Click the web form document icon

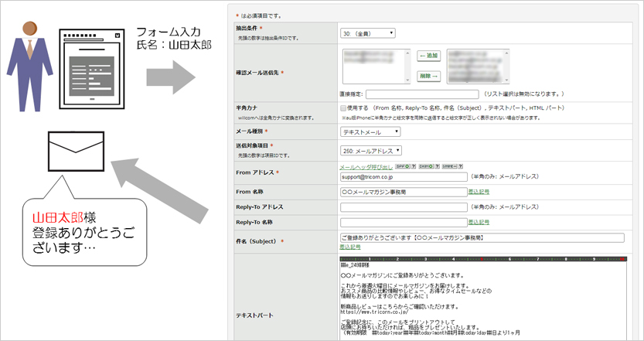pos(91,69)
